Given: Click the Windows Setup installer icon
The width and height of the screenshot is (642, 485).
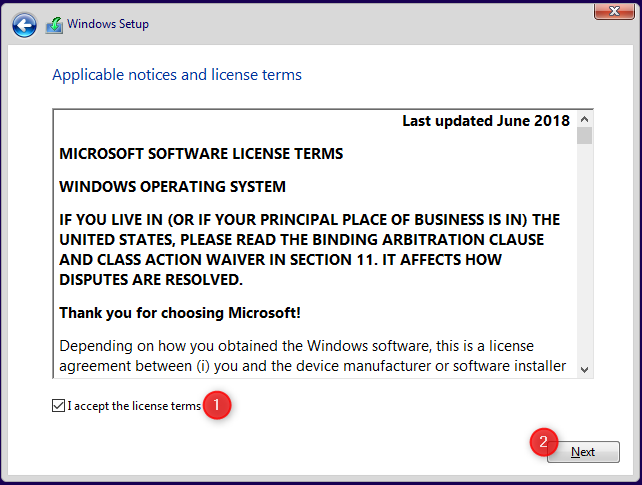Looking at the screenshot, I should [x=54, y=25].
